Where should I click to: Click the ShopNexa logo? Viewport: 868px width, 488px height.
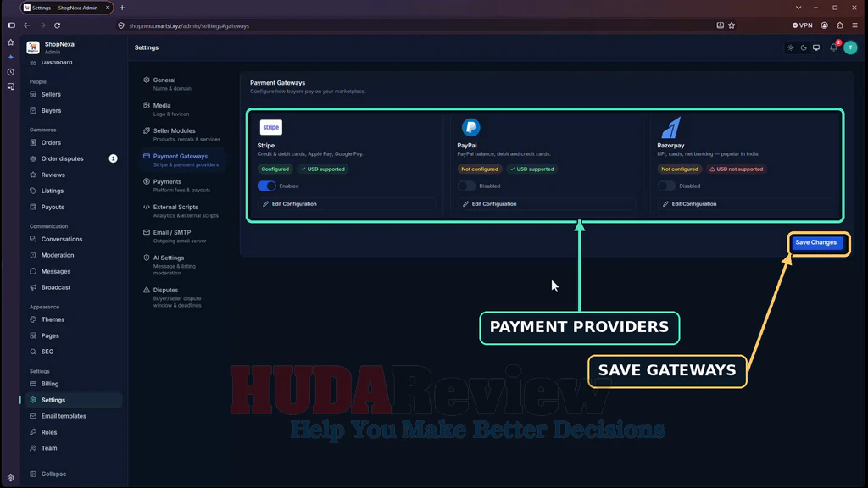click(33, 47)
